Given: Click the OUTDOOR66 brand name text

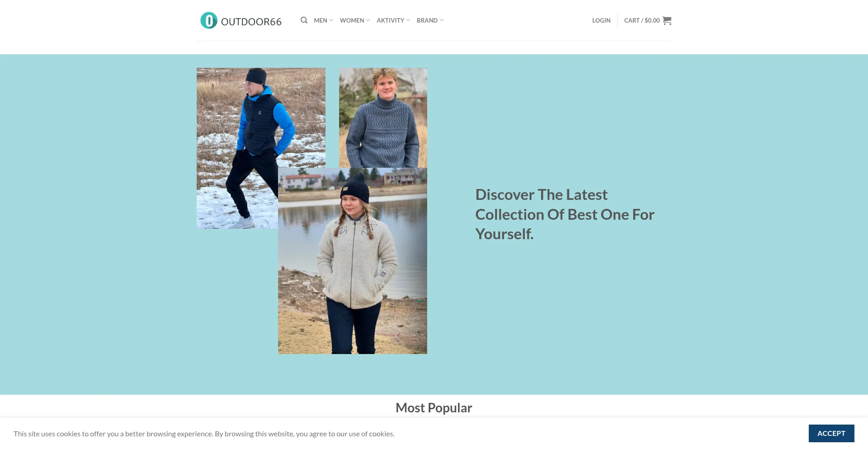Looking at the screenshot, I should (251, 22).
